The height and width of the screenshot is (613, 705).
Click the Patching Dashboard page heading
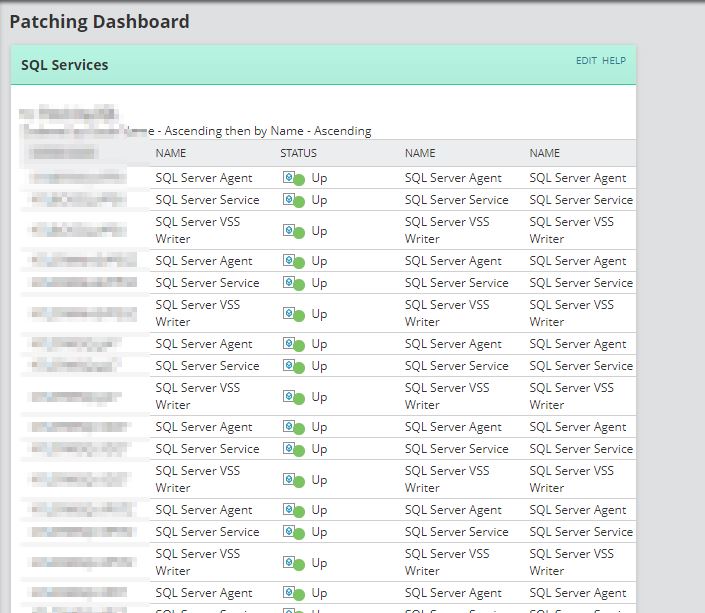tap(99, 22)
